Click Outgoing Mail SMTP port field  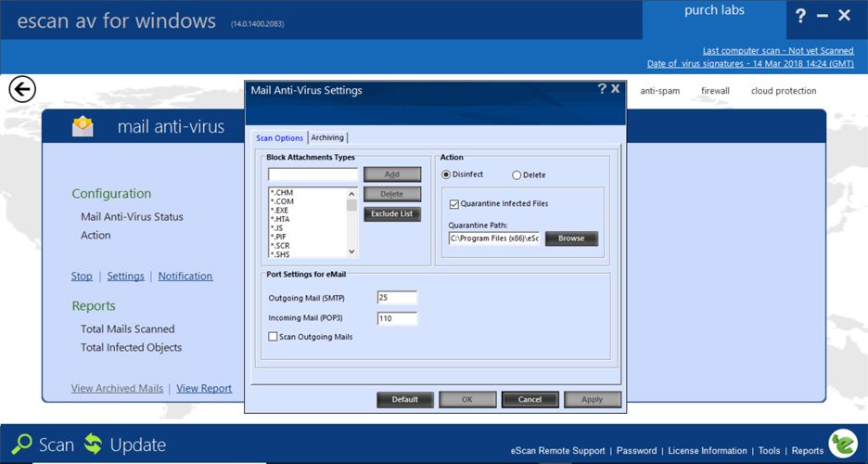point(397,298)
